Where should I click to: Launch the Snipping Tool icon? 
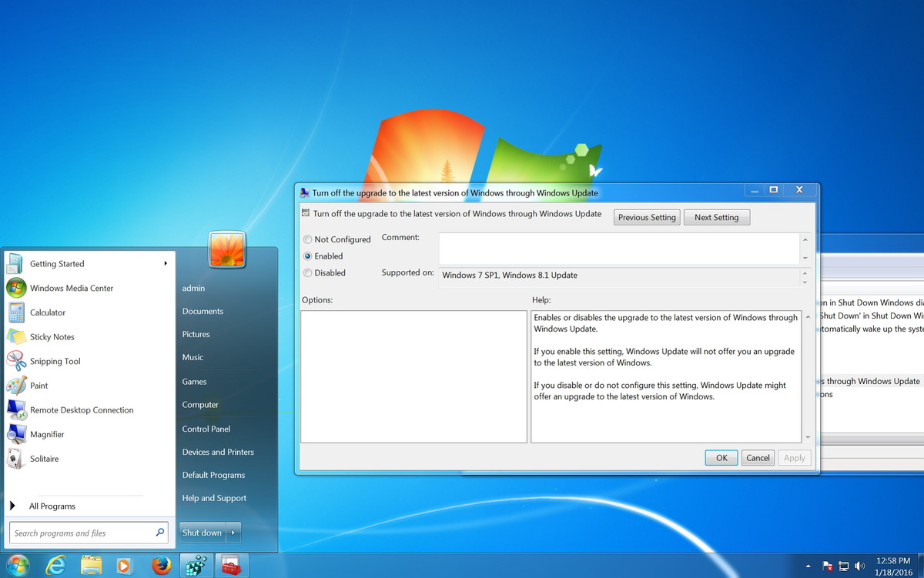16,361
